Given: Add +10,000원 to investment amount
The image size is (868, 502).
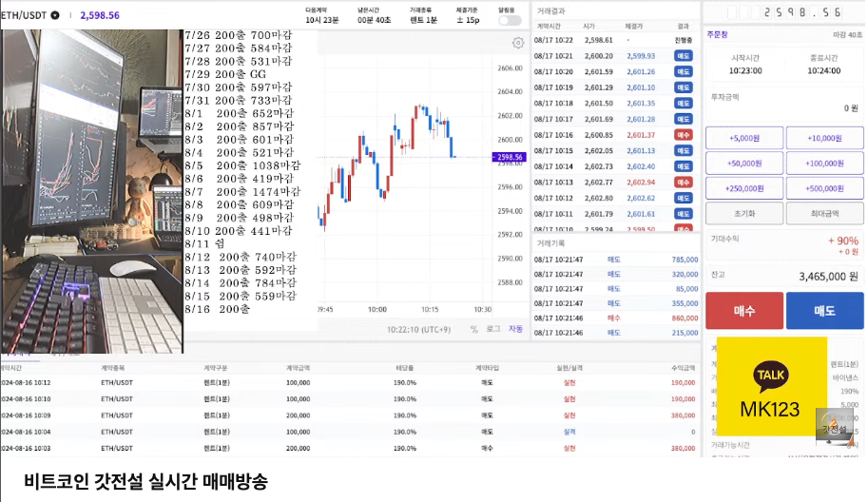Looking at the screenshot, I should click(x=824, y=138).
